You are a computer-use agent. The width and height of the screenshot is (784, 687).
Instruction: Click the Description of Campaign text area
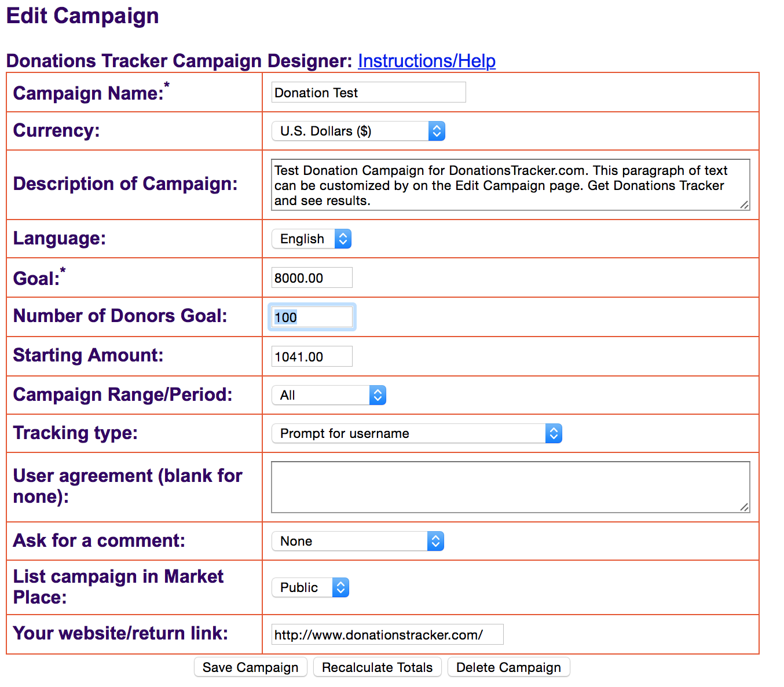[x=510, y=185]
